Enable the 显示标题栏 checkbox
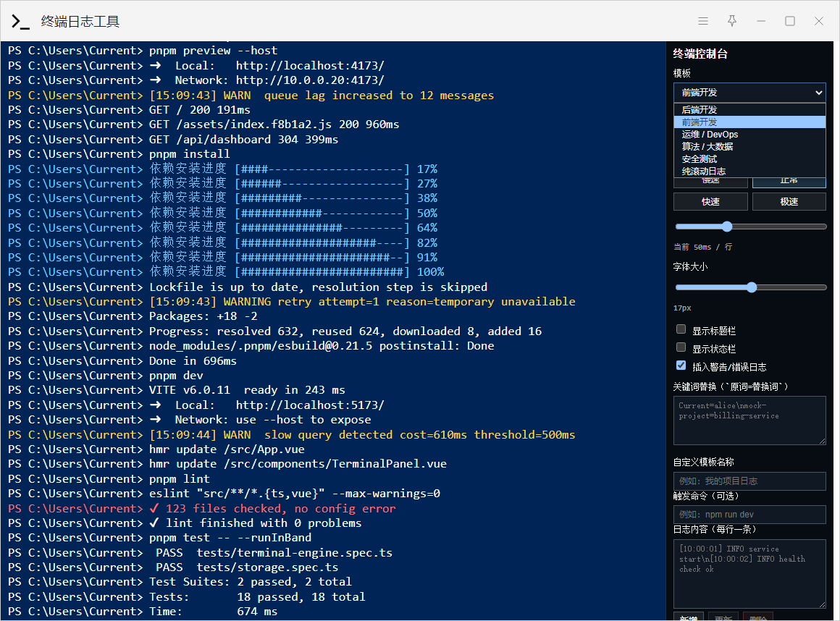Screen dimensions: 840x621 [681, 329]
